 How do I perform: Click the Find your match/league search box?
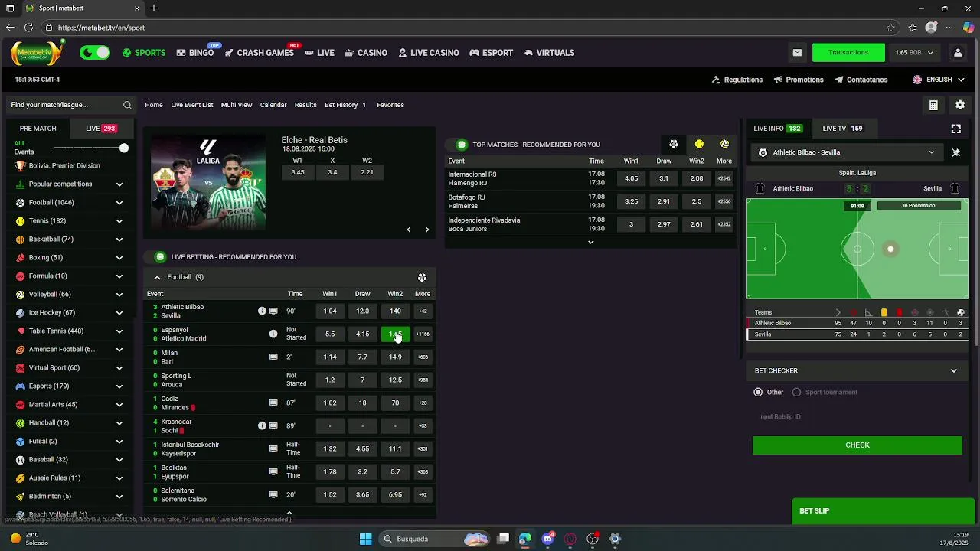click(x=70, y=105)
